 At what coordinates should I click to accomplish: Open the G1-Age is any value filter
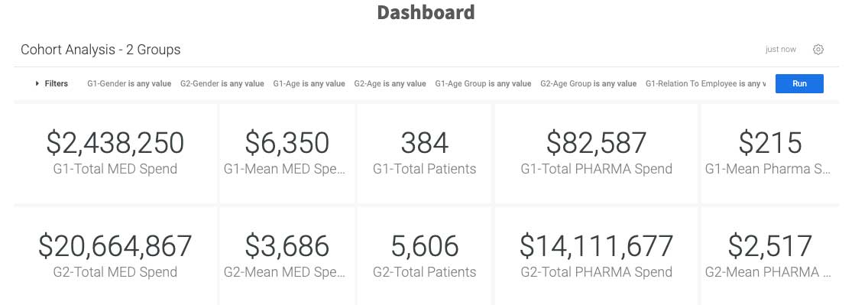[309, 83]
